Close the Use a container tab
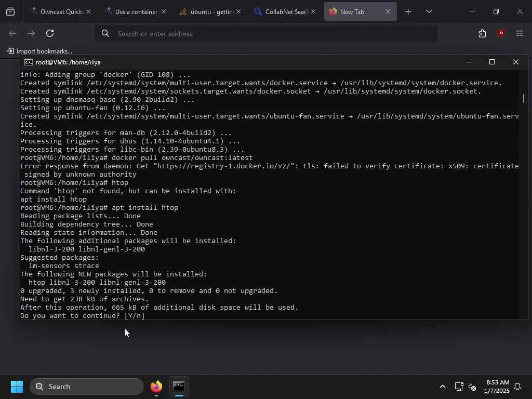The height and width of the screenshot is (399, 532). 164,11
